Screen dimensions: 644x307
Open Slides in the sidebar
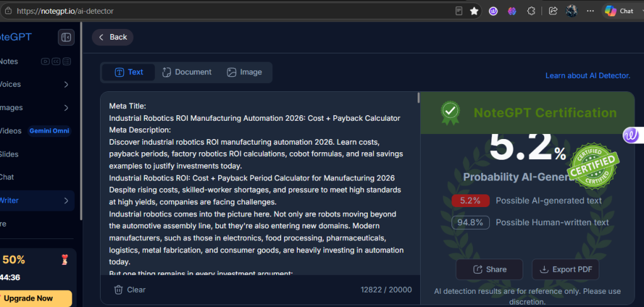(9, 155)
